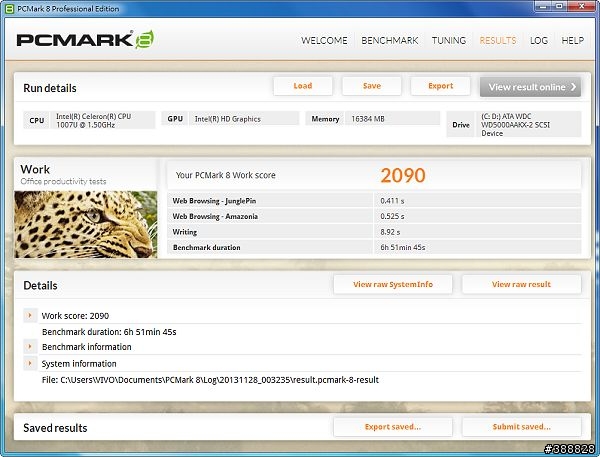Viewport: 600px width, 457px height.
Task: Click the Office productivity tests subtitle
Action: click(x=64, y=181)
